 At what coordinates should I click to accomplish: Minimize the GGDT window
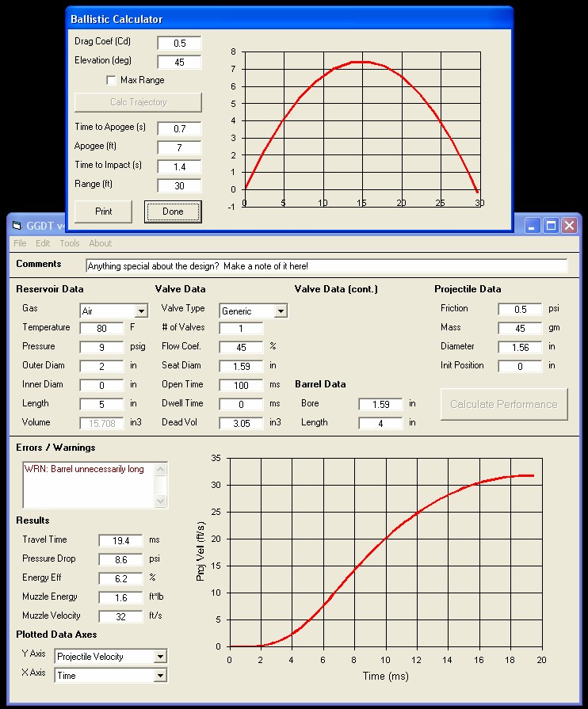(533, 225)
